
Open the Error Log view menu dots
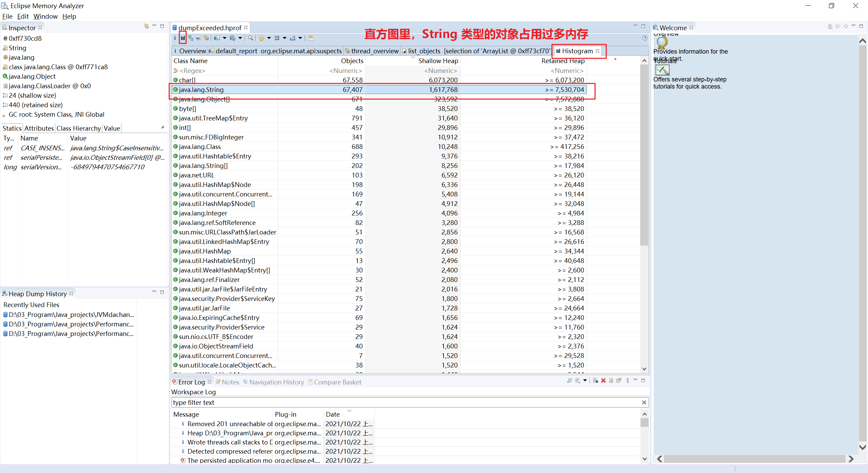click(x=628, y=380)
